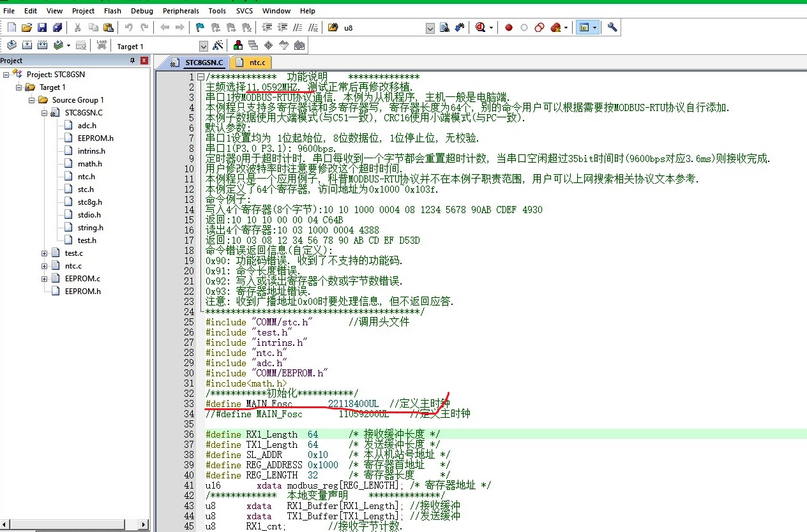Collapse the STC8GSN.C file node
807x532 pixels.
tap(44, 113)
